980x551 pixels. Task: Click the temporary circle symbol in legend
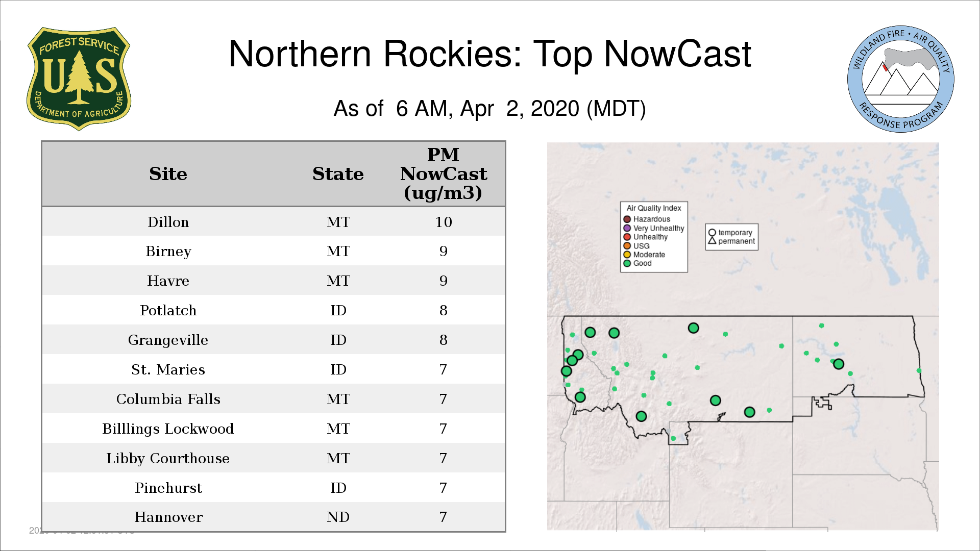(x=712, y=233)
